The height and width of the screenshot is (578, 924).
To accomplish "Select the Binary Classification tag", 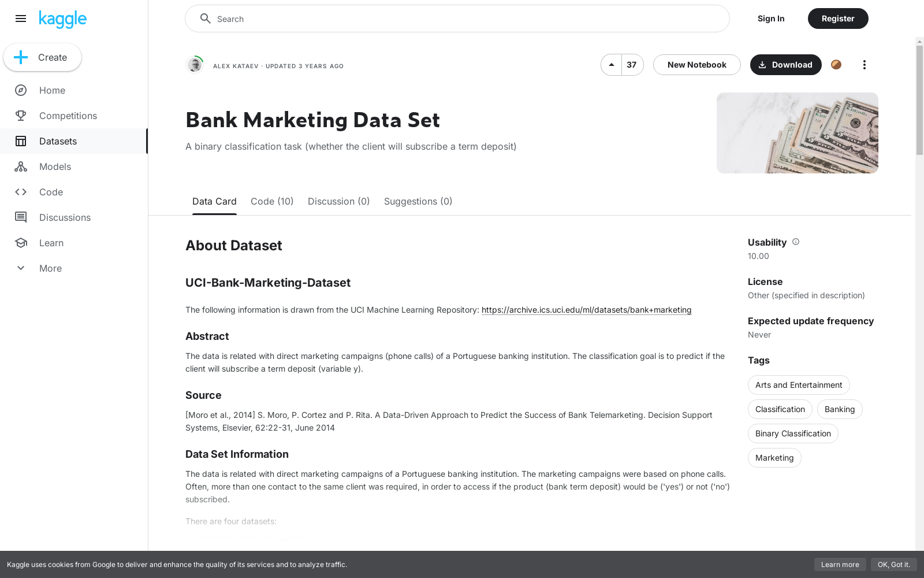I will (793, 433).
